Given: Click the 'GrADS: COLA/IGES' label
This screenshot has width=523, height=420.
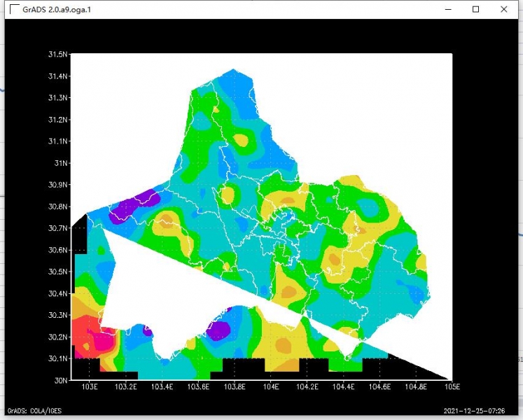Looking at the screenshot, I should point(35,410).
